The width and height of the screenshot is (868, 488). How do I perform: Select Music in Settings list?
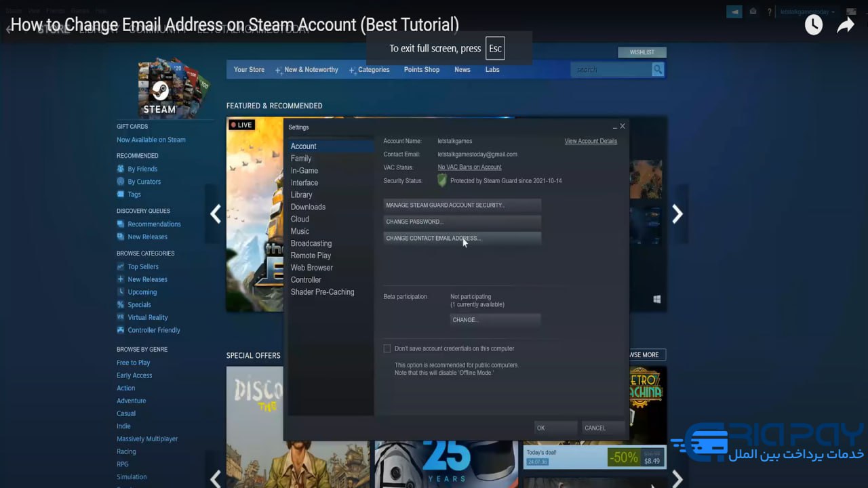(x=331, y=232)
